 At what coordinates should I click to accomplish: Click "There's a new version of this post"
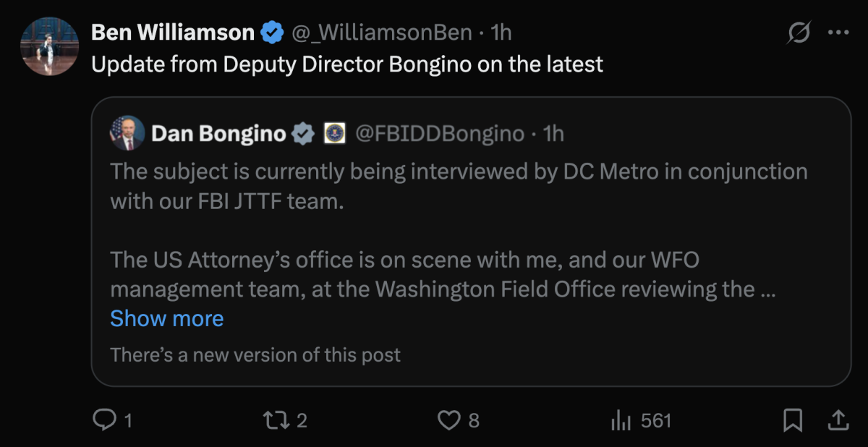255,355
